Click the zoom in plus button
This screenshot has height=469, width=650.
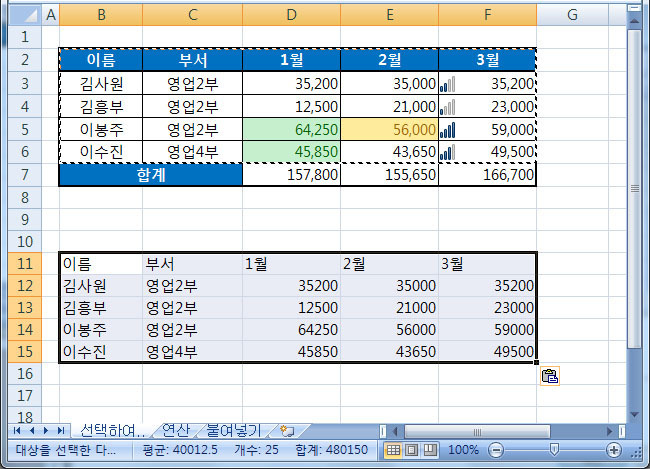614,450
